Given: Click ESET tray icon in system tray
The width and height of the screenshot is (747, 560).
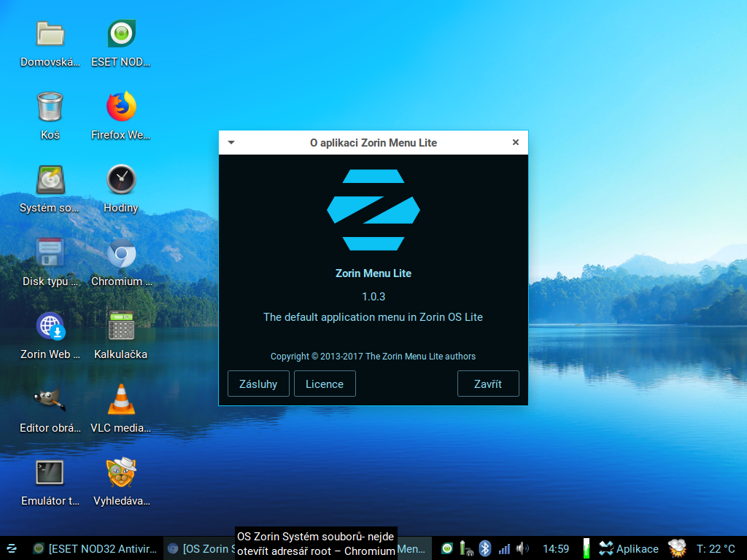Looking at the screenshot, I should tap(447, 548).
